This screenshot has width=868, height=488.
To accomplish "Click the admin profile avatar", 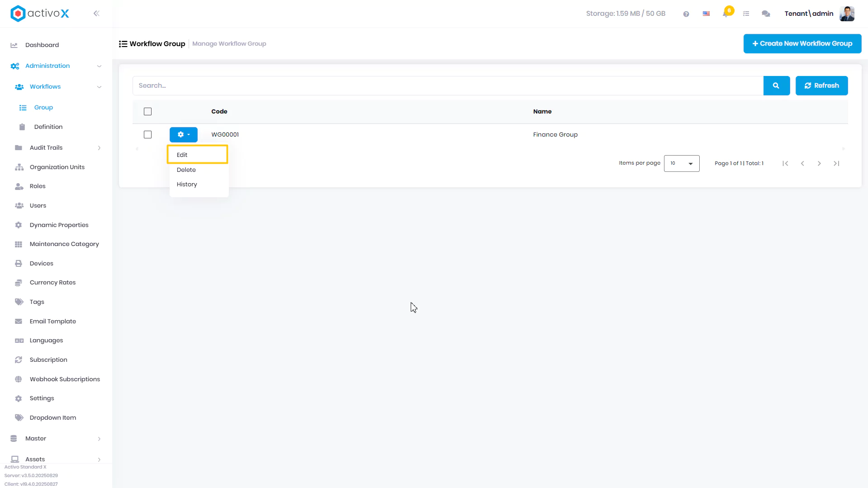I will (x=847, y=14).
